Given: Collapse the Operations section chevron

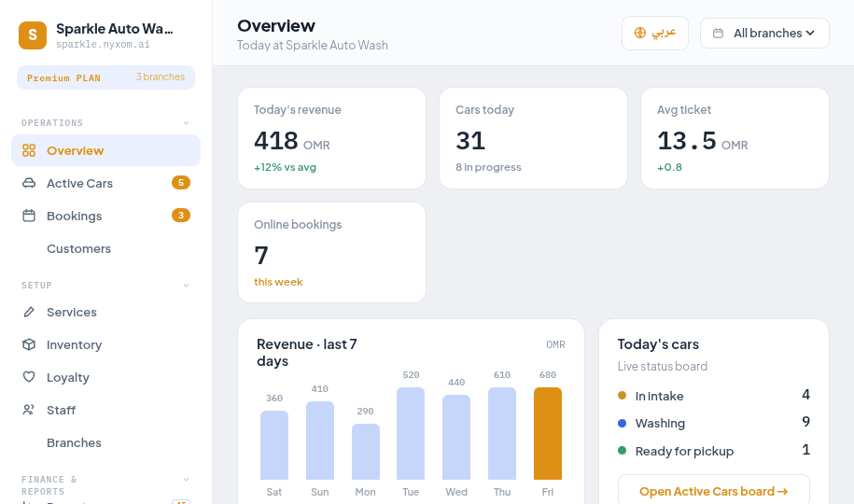Looking at the screenshot, I should (187, 123).
